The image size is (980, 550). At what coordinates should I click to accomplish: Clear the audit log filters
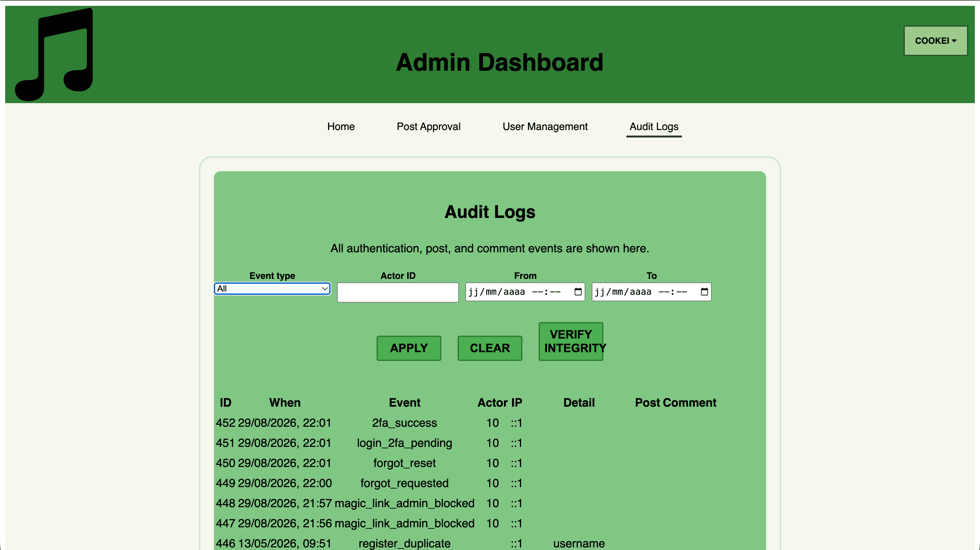click(x=490, y=348)
